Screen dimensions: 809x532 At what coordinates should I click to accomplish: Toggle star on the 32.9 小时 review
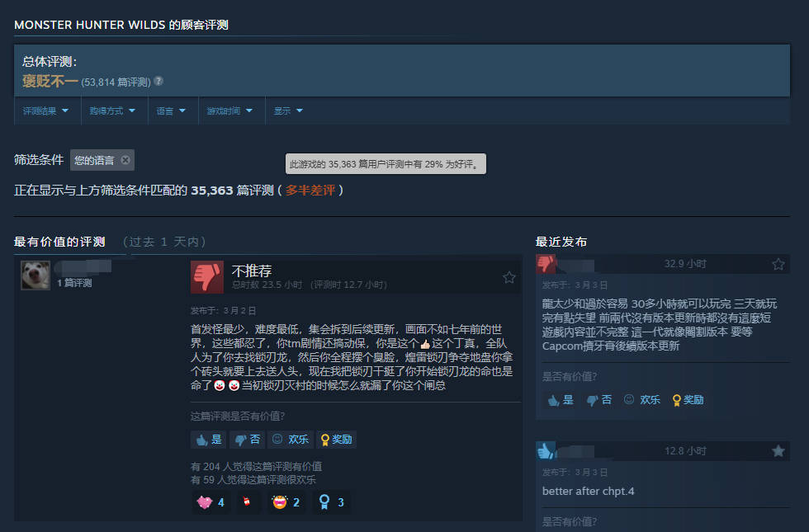(x=778, y=265)
